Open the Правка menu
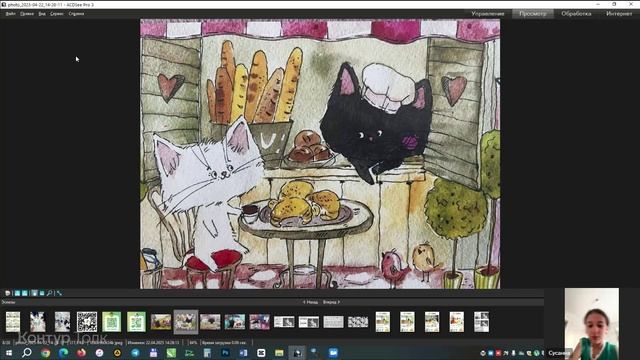This screenshot has width=640, height=360. pyautogui.click(x=27, y=14)
